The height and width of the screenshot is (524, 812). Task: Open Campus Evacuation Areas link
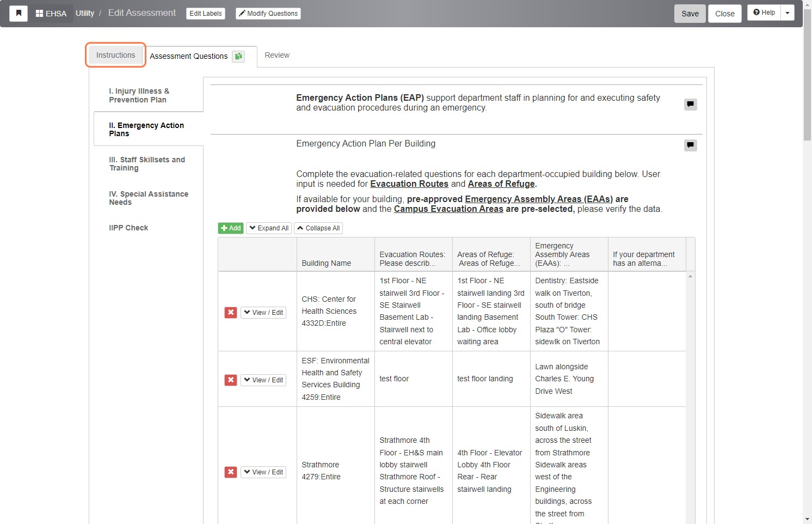[448, 209]
